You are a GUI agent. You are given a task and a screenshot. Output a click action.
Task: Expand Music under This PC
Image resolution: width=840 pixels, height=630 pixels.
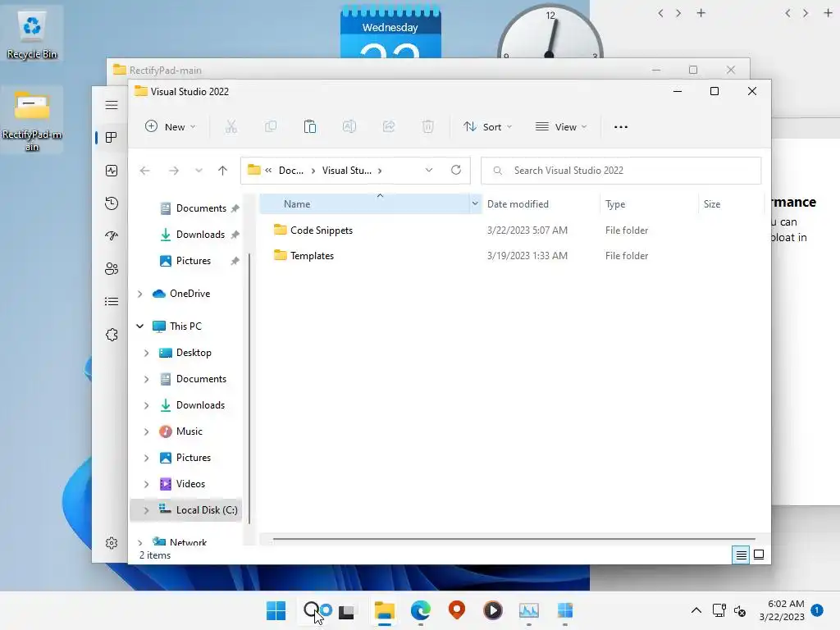point(146,431)
